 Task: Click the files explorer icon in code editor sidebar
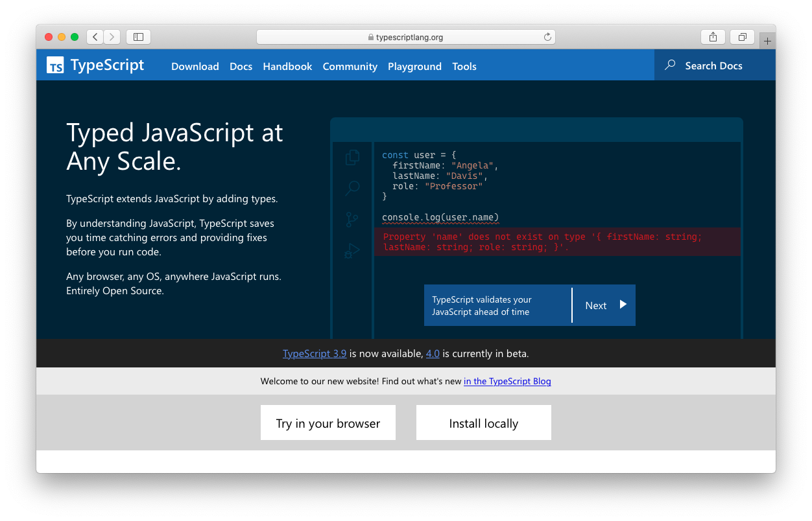[x=352, y=157]
